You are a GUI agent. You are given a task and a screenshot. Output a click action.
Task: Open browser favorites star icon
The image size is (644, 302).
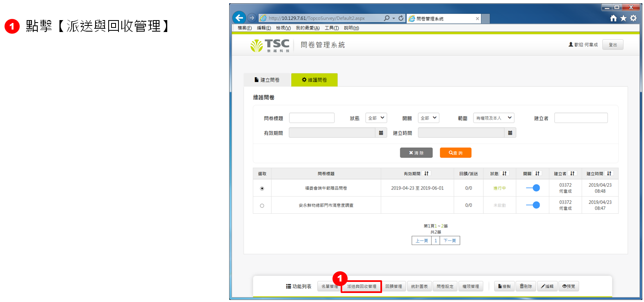[x=623, y=18]
